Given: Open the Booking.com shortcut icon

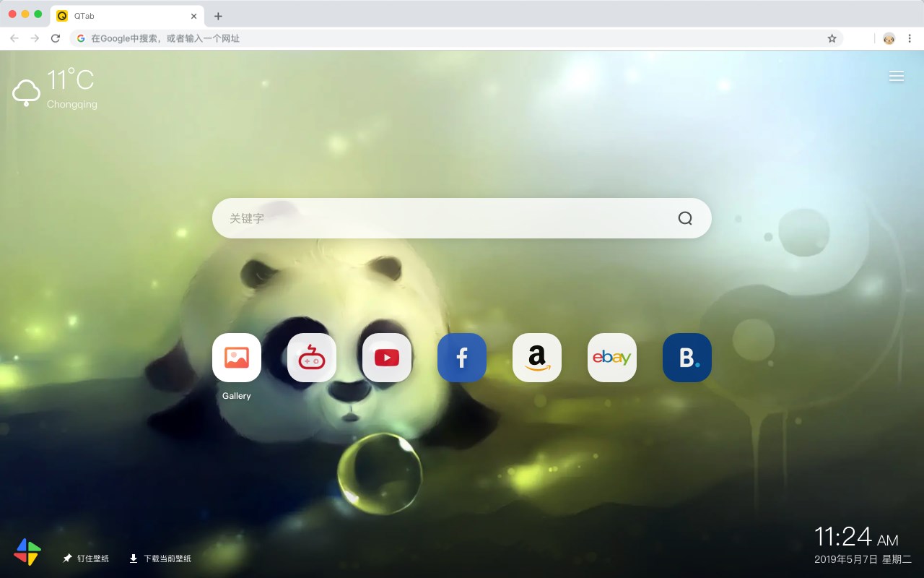Looking at the screenshot, I should (687, 358).
